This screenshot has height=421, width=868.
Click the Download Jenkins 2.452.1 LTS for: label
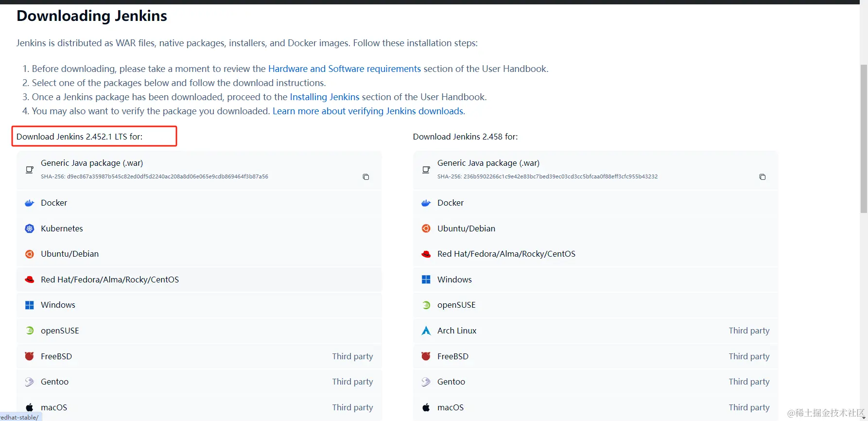[80, 137]
